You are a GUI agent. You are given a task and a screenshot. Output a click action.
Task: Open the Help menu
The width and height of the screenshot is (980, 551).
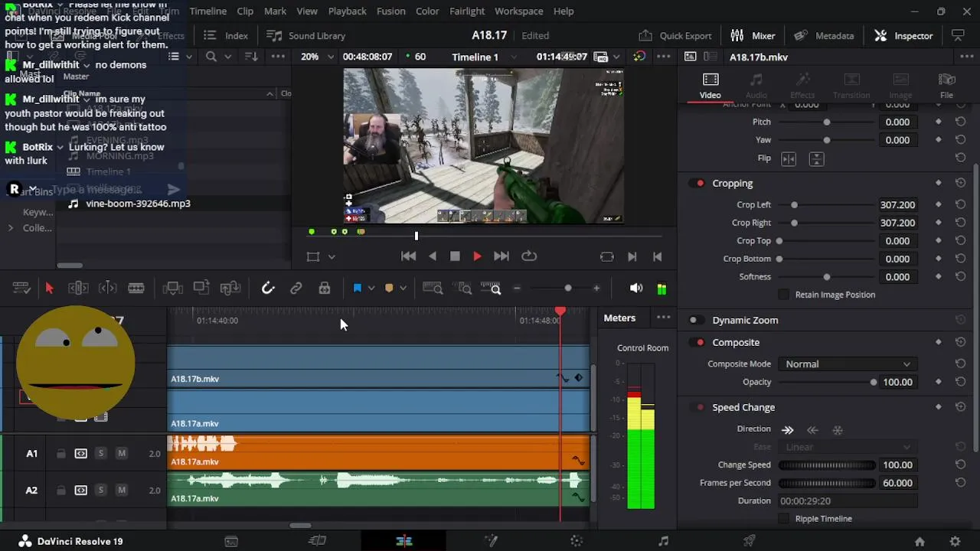tap(563, 11)
